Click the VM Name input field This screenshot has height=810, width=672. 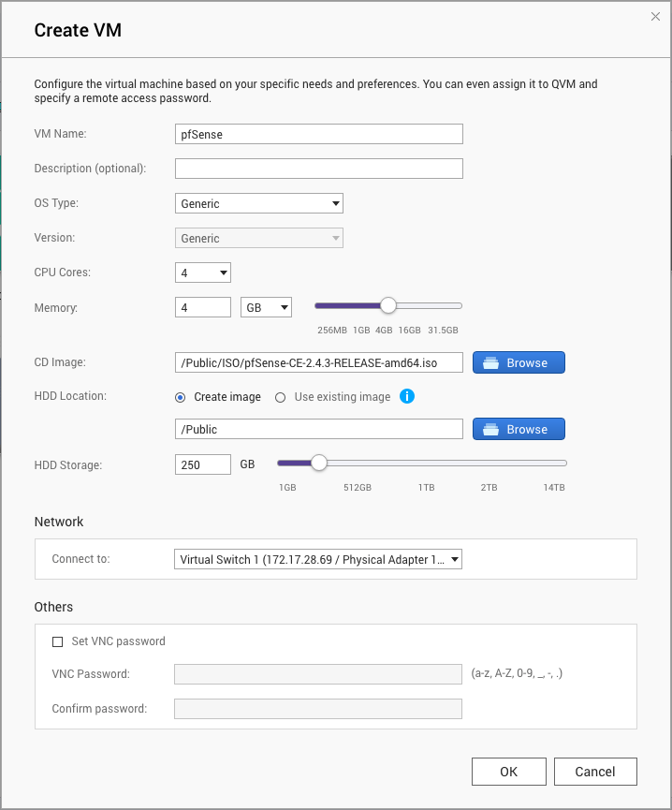click(x=318, y=134)
